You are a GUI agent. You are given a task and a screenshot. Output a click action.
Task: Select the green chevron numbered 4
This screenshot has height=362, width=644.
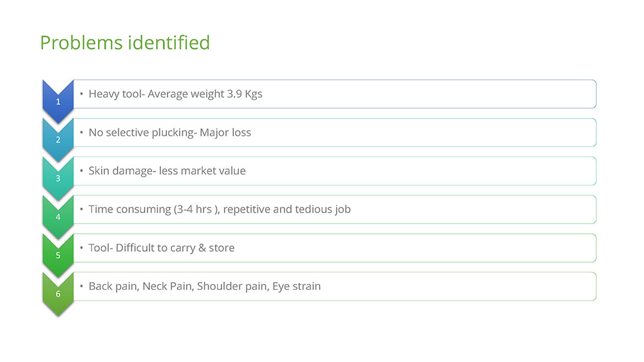pos(58,216)
